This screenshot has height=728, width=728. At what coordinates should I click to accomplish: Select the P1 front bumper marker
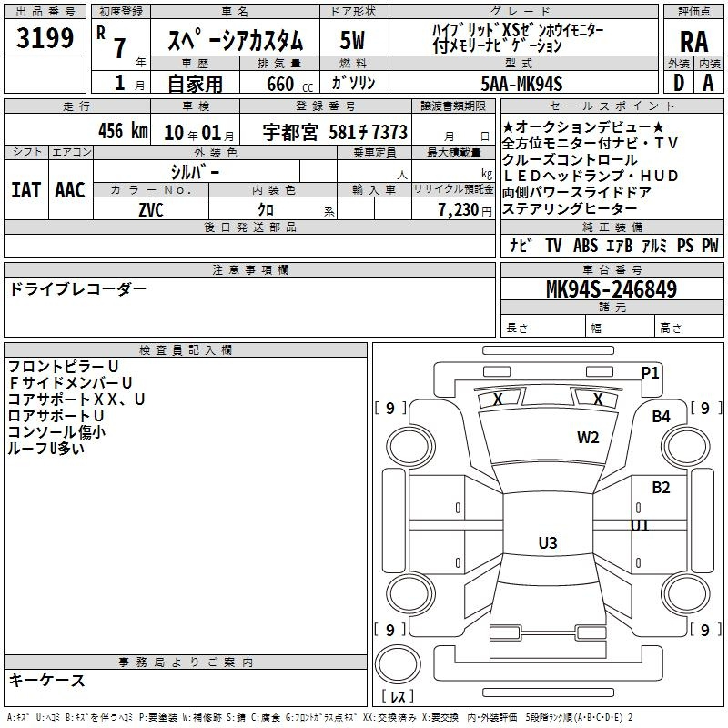tap(650, 373)
